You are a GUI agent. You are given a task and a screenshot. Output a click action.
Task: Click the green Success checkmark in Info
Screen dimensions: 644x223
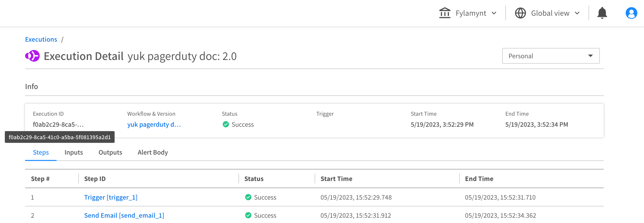226,124
